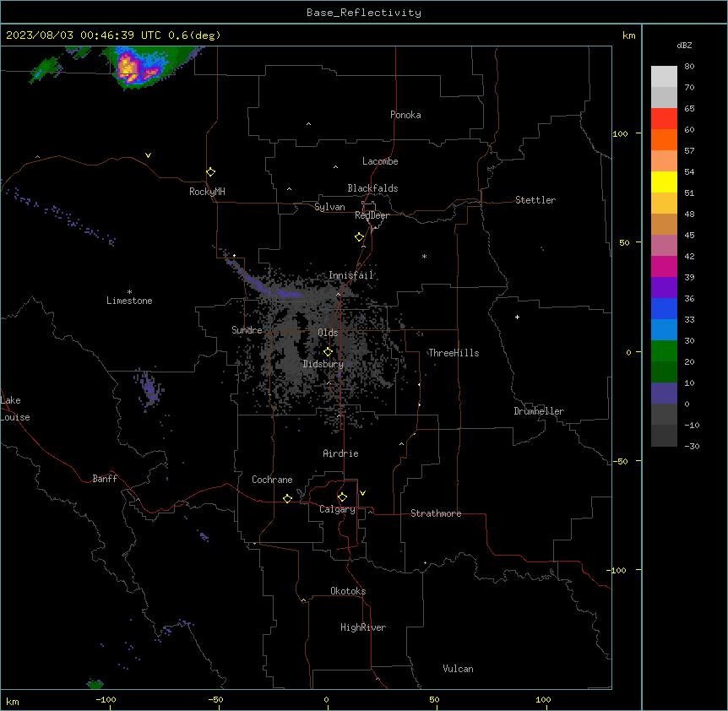
Task: Click the green 30 dBZ color swatch
Action: pos(664,351)
